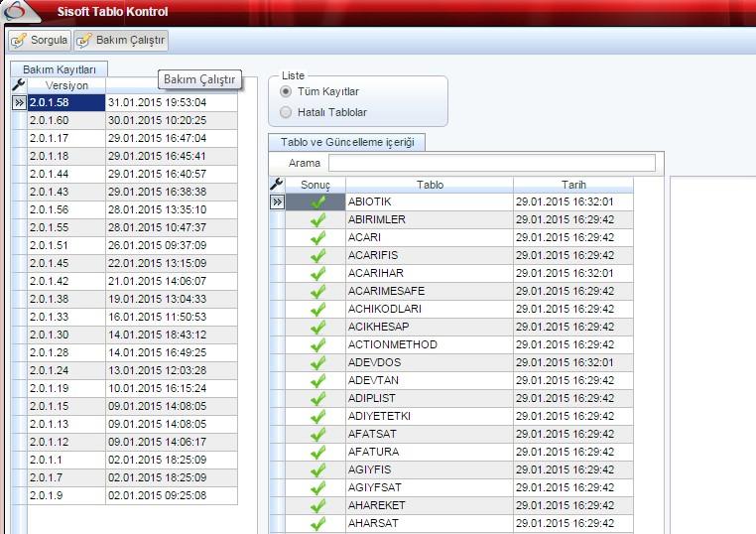
Task: Sort by the Tarih column header
Action: [572, 185]
